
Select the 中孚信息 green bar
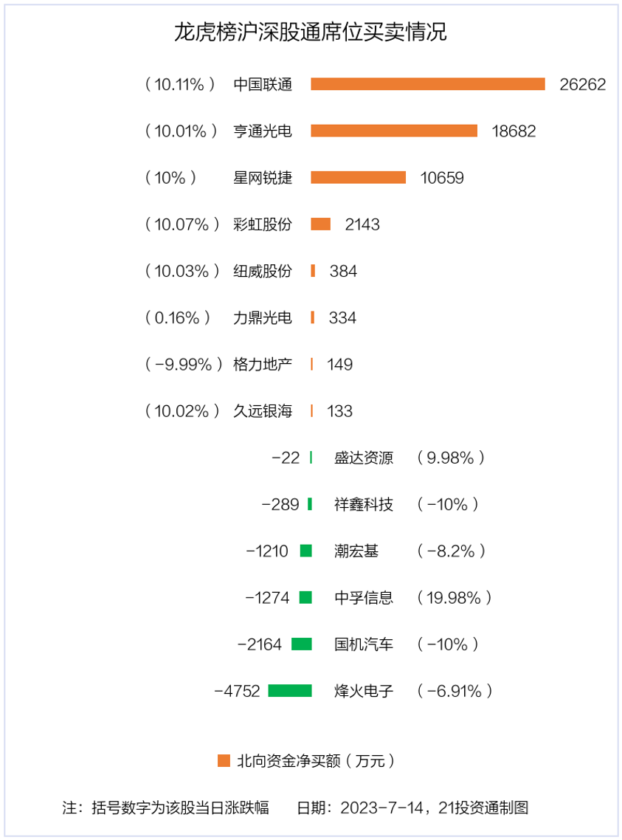tap(305, 597)
